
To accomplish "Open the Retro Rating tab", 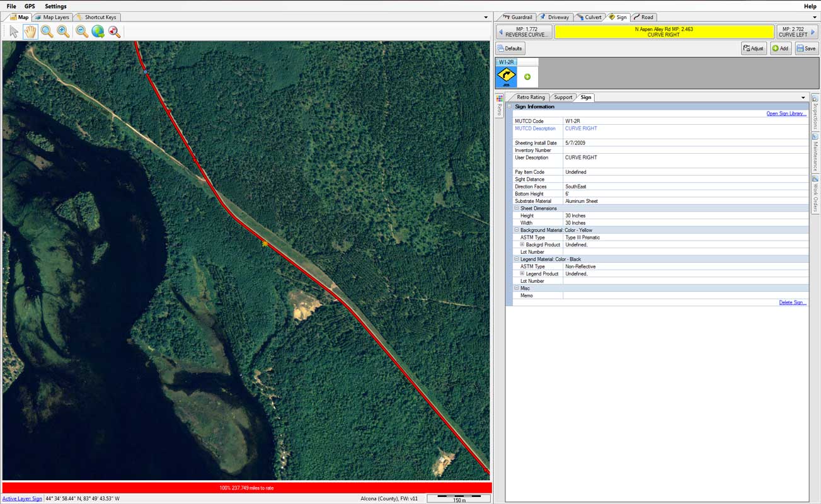I will (528, 97).
